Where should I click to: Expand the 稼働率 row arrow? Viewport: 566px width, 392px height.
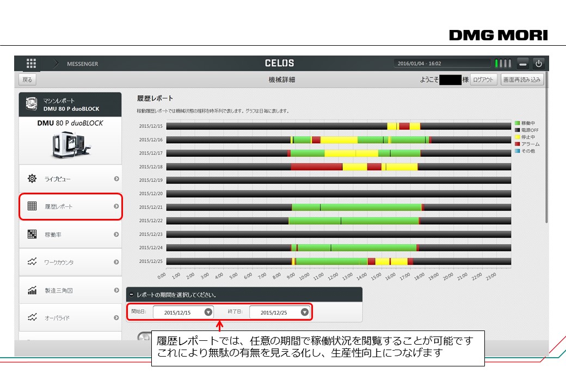coord(116,234)
